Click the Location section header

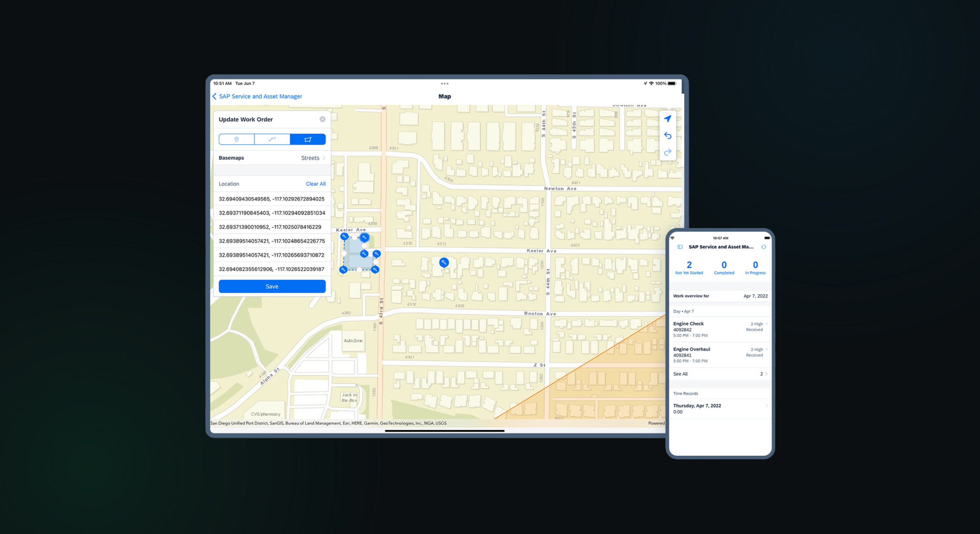pyautogui.click(x=229, y=184)
